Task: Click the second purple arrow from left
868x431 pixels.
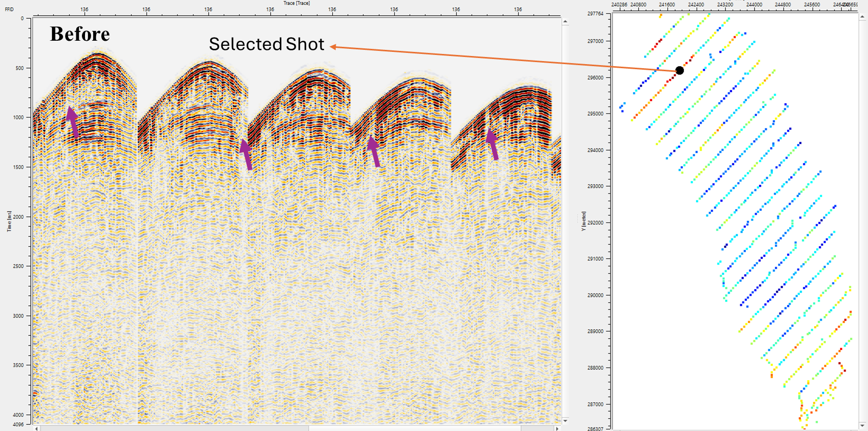Action: (x=246, y=154)
